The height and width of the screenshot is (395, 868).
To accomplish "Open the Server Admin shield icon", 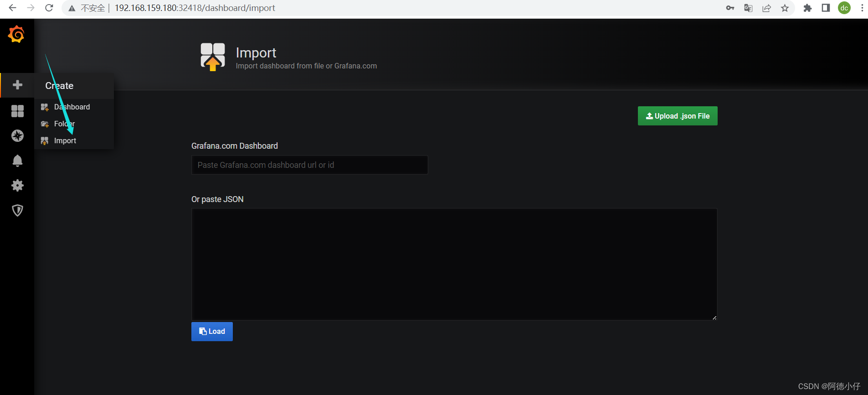I will [x=17, y=210].
